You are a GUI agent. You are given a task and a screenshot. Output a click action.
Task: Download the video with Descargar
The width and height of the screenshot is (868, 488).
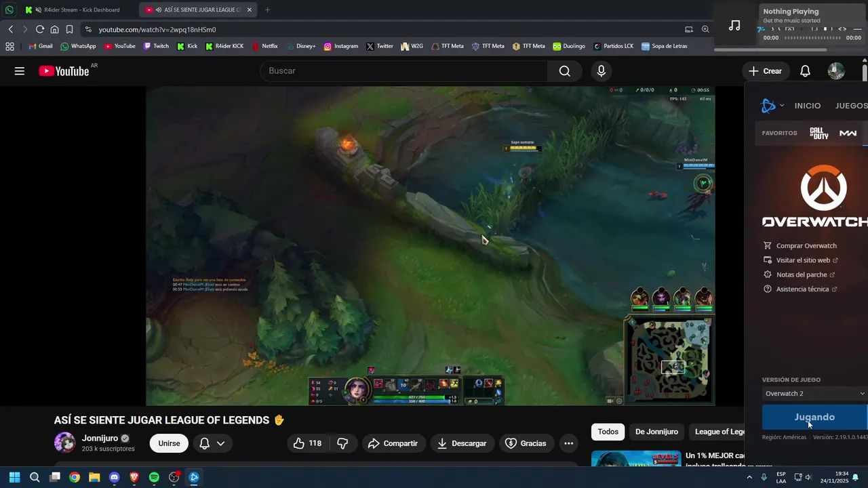(x=462, y=443)
